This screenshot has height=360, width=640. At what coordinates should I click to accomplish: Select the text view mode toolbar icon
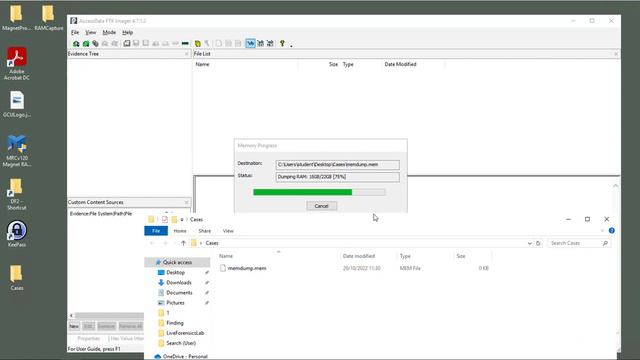coord(260,43)
